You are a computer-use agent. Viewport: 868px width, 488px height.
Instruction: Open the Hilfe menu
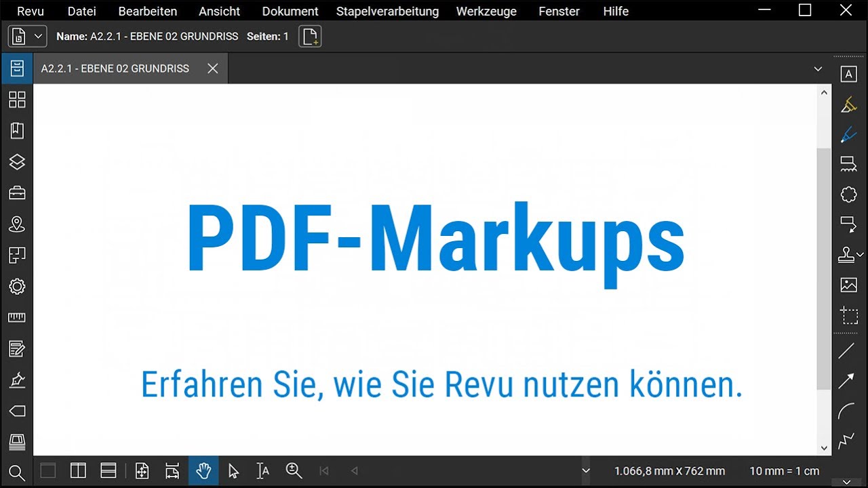tap(616, 12)
